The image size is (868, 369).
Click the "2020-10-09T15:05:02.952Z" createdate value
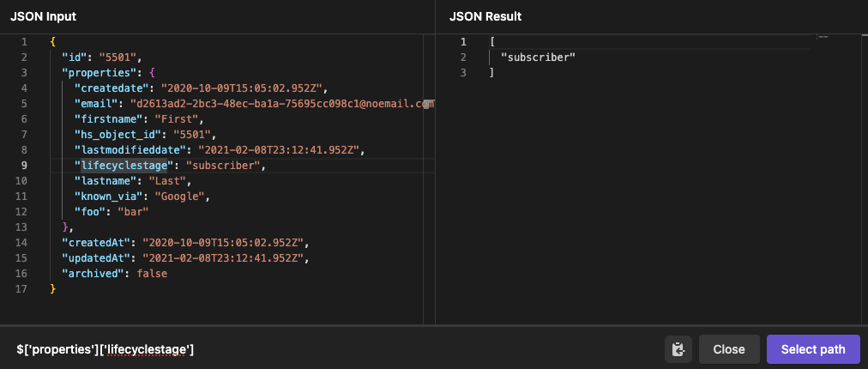(241, 88)
